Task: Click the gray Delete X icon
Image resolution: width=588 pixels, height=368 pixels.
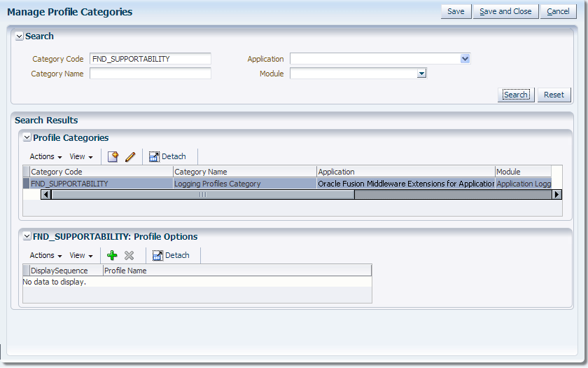Action: point(129,255)
